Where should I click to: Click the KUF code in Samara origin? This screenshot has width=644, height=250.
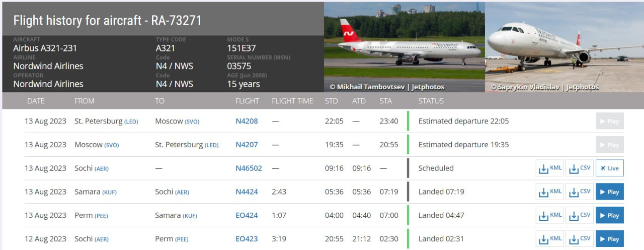pyautogui.click(x=109, y=192)
